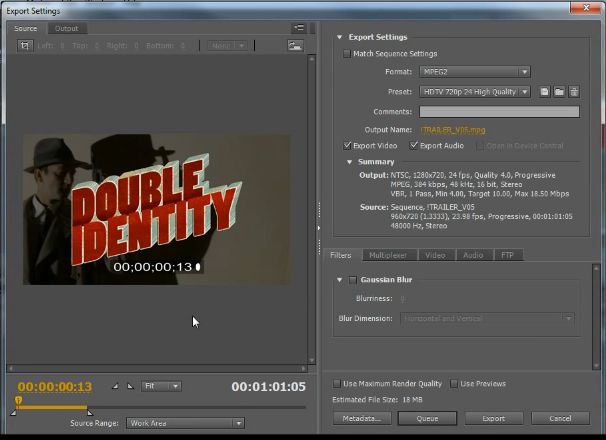Close the Export Settings dialog

pyautogui.click(x=586, y=8)
